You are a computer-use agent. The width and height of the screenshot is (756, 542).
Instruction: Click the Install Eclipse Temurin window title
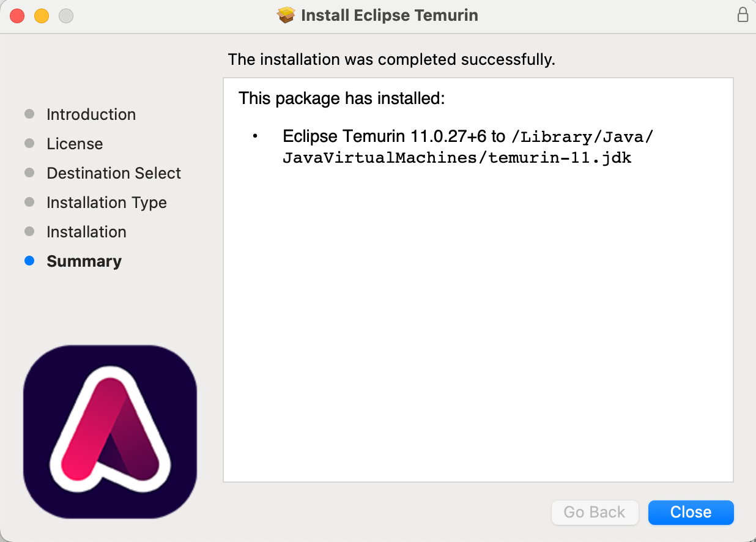coord(390,15)
